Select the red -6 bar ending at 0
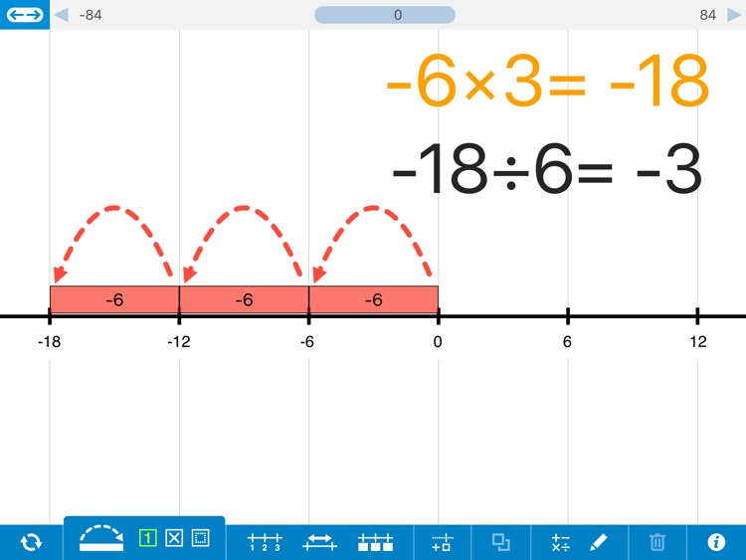This screenshot has height=560, width=746. pyautogui.click(x=373, y=299)
